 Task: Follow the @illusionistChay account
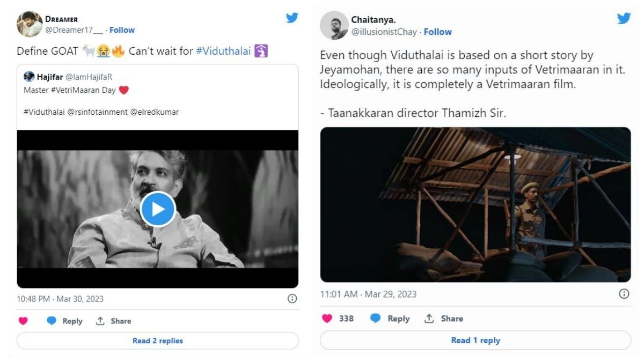coord(437,32)
